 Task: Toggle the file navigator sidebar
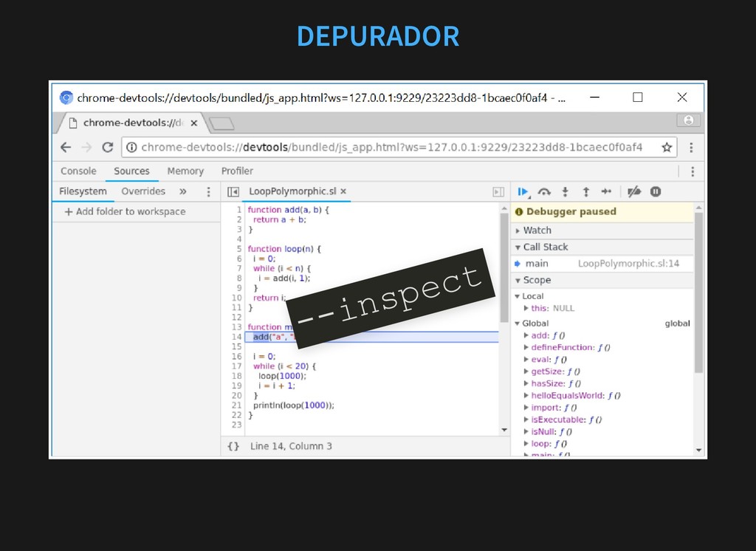click(233, 192)
